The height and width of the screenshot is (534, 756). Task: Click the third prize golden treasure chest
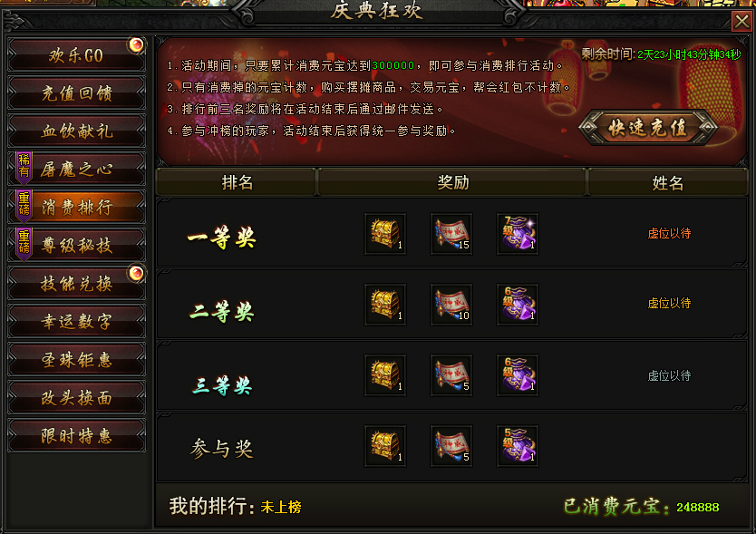coord(385,375)
